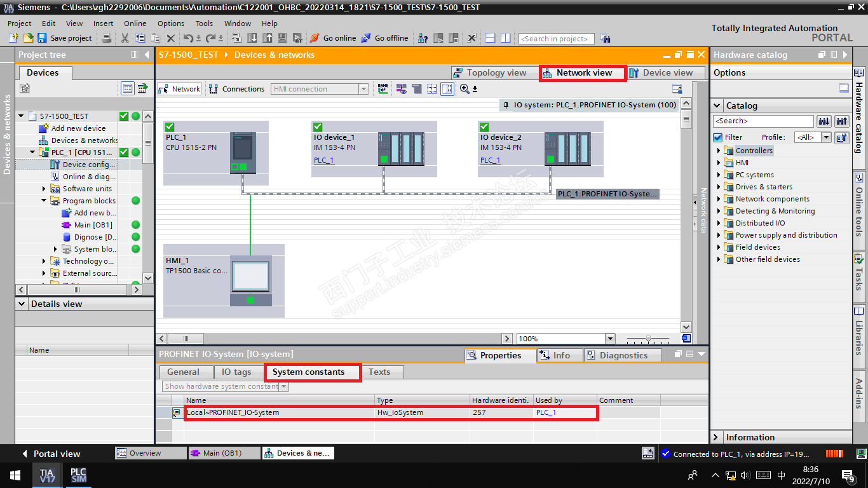Click the Cut scissors icon in toolbar
This screenshot has height=488, width=868.
125,38
